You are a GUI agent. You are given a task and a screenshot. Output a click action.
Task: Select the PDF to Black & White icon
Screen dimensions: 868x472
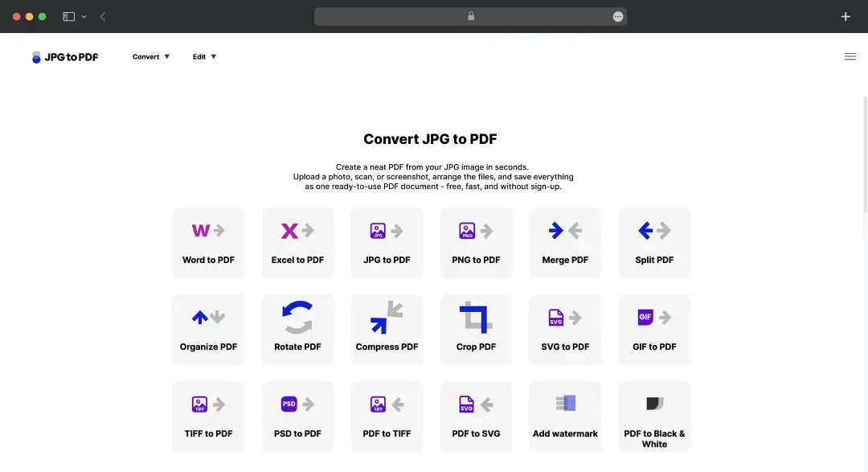coord(654,404)
